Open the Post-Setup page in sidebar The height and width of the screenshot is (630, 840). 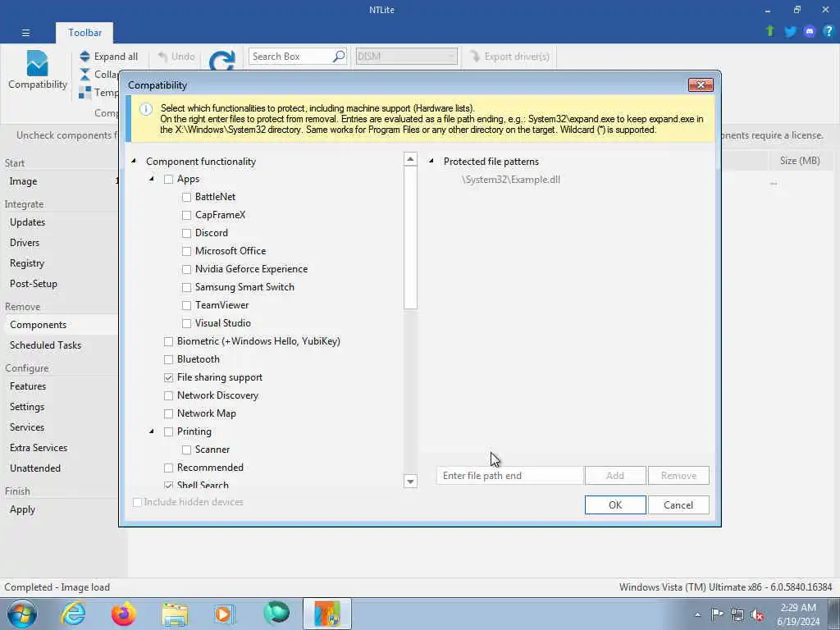(33, 283)
